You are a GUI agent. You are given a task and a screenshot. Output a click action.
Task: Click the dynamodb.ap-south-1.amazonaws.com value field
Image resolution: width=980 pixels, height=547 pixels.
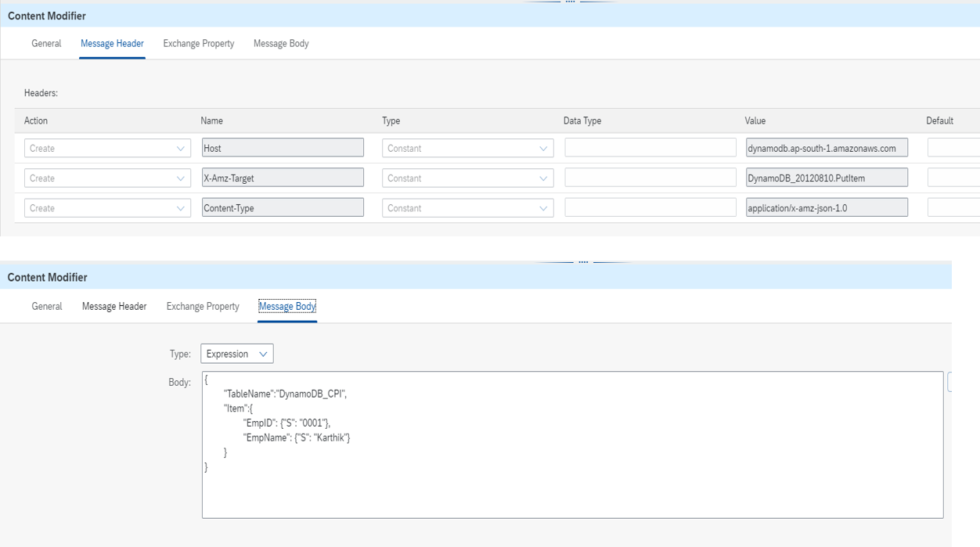(827, 149)
